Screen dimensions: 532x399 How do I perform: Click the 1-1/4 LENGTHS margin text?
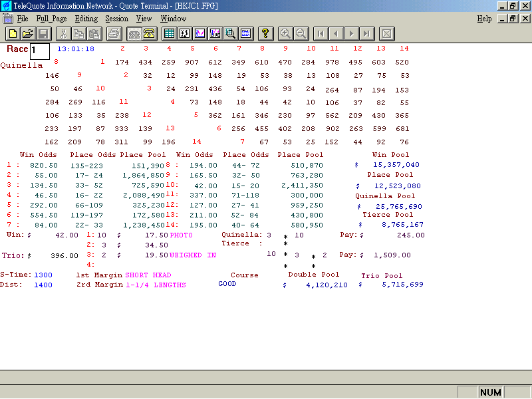point(156,285)
